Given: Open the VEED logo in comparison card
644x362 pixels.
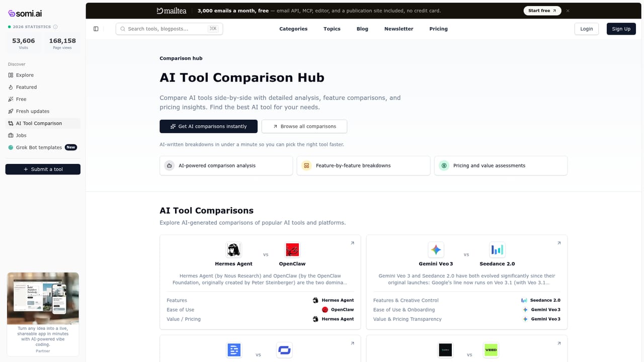Looking at the screenshot, I should point(491,350).
